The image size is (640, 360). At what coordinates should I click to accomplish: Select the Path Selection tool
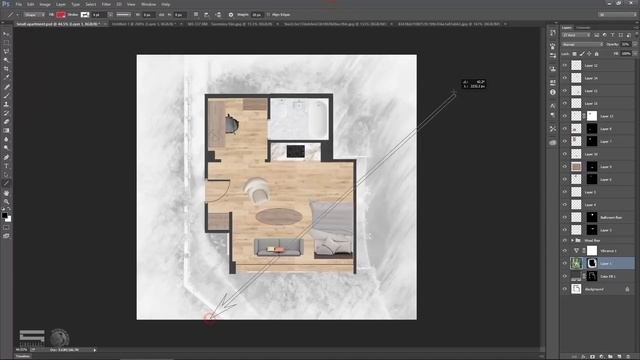pyautogui.click(x=6, y=175)
